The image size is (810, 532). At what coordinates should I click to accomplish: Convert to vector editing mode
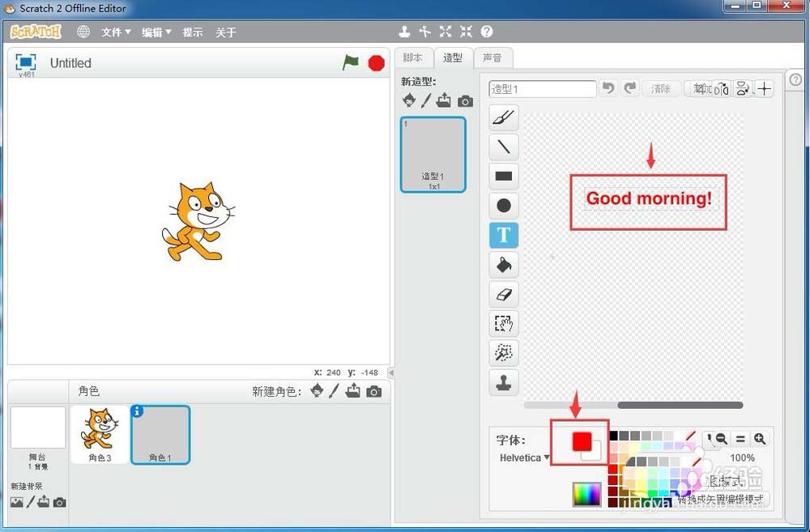[x=722, y=500]
